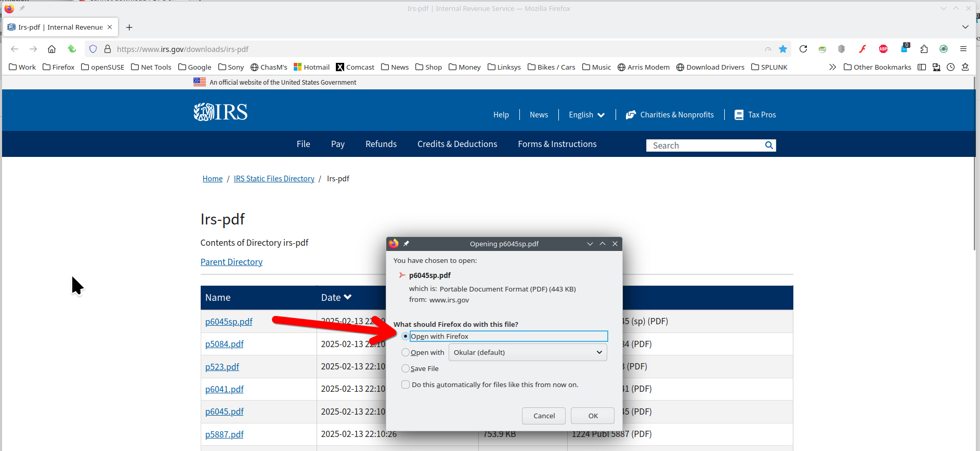
Task: Sort the table by the Date column arrow
Action: (348, 297)
